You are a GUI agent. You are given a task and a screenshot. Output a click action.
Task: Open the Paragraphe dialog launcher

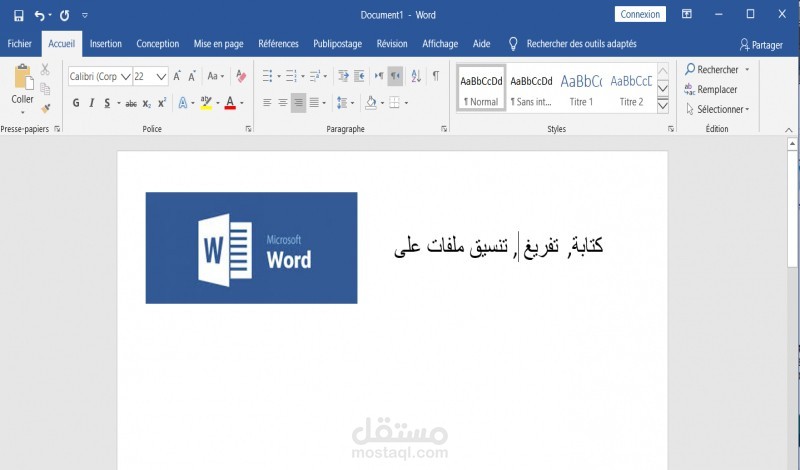click(444, 129)
